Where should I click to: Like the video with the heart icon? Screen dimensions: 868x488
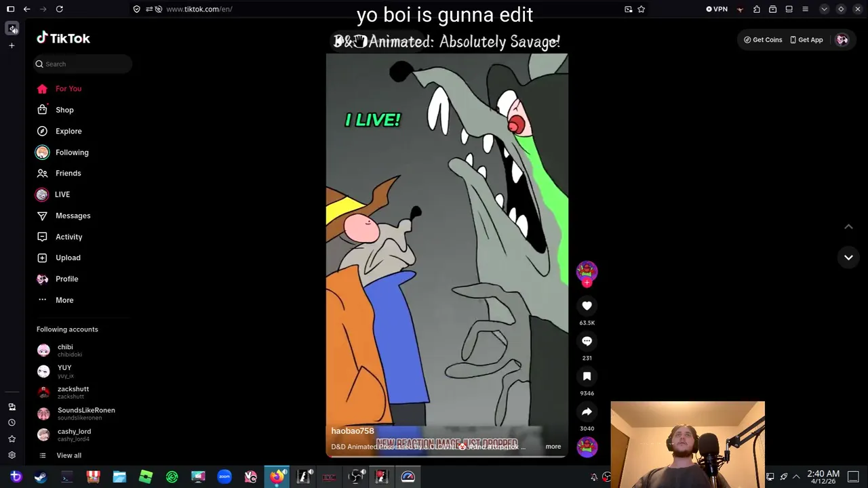pyautogui.click(x=587, y=306)
